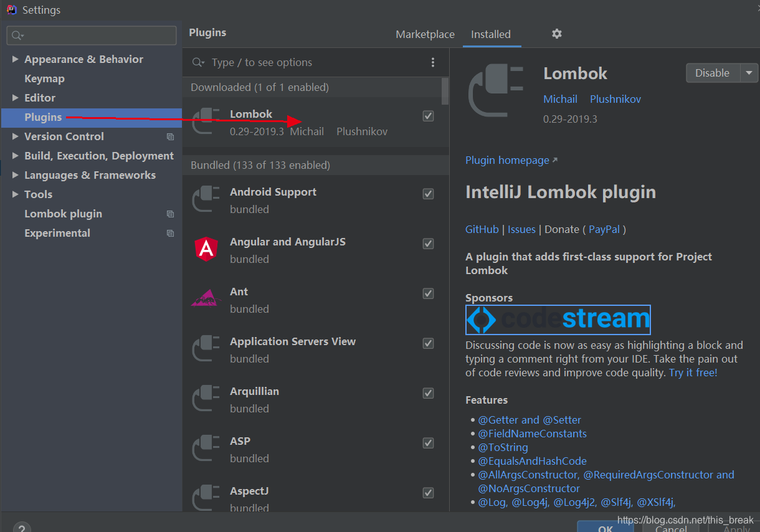Click the Michail author link
The width and height of the screenshot is (760, 532).
click(560, 99)
